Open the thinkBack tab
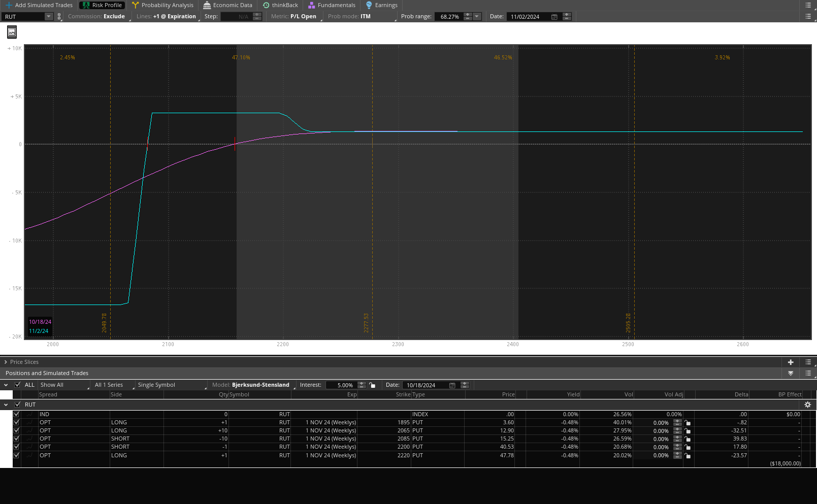The image size is (817, 504). (x=280, y=5)
